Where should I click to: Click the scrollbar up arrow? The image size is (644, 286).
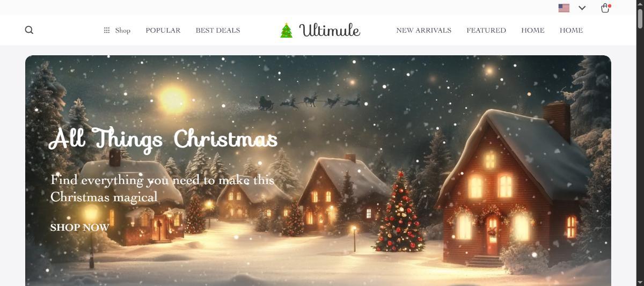point(639,4)
